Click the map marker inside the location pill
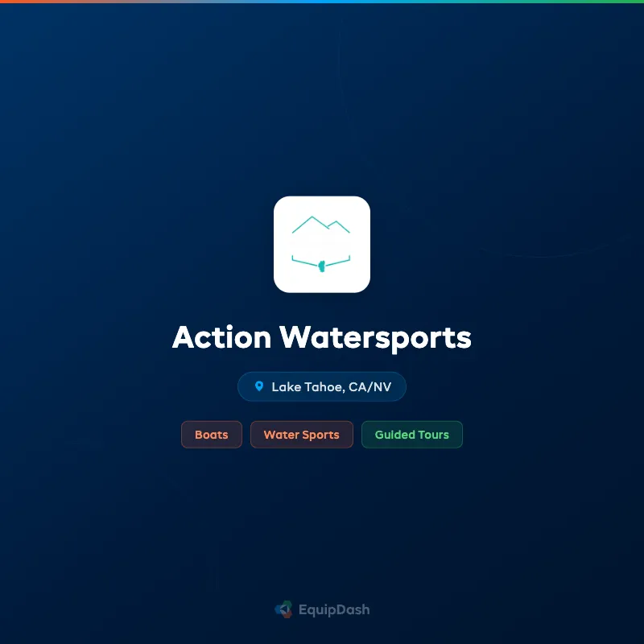 (x=258, y=386)
